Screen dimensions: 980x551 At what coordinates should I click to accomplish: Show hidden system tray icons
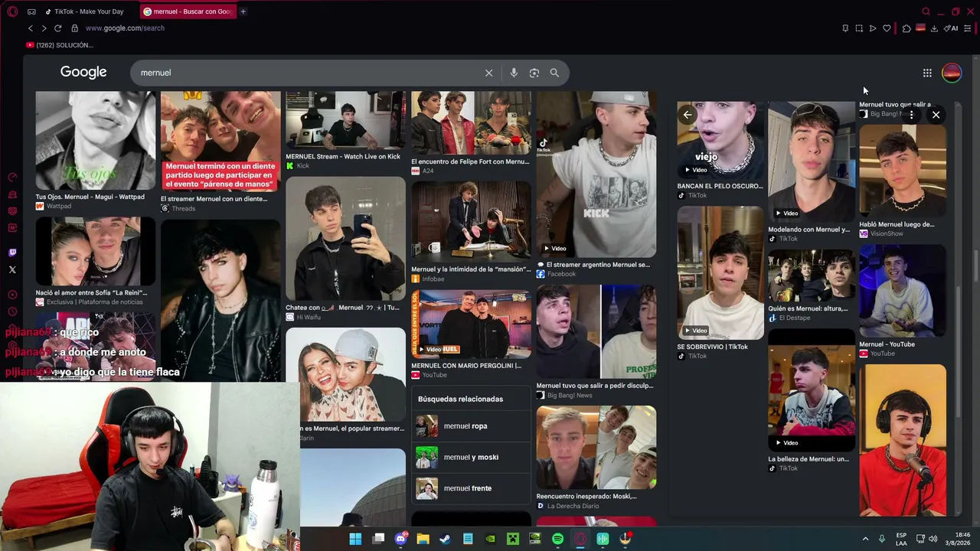click(865, 539)
